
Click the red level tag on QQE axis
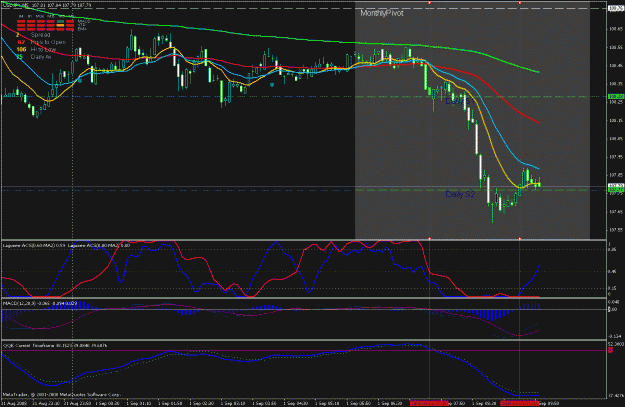coord(611,350)
